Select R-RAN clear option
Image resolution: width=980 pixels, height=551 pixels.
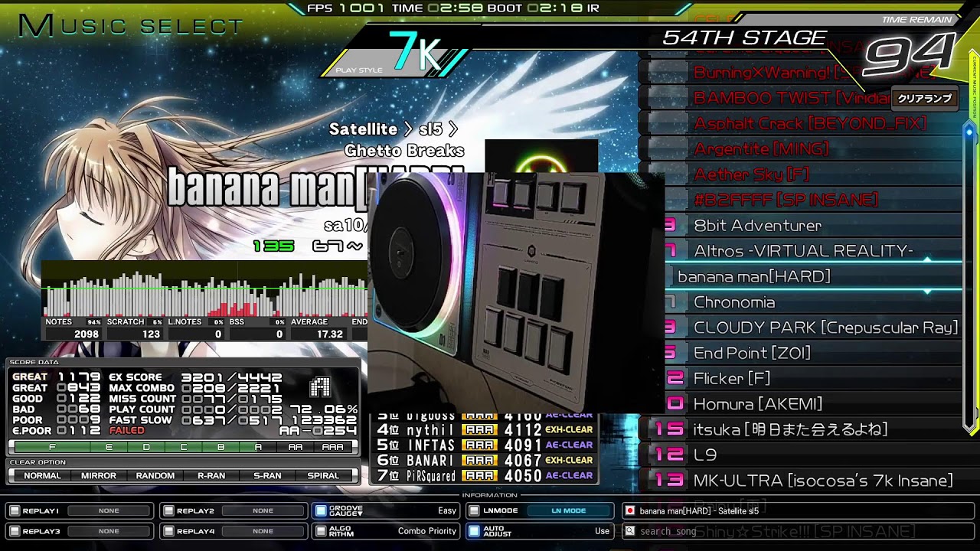pyautogui.click(x=211, y=476)
